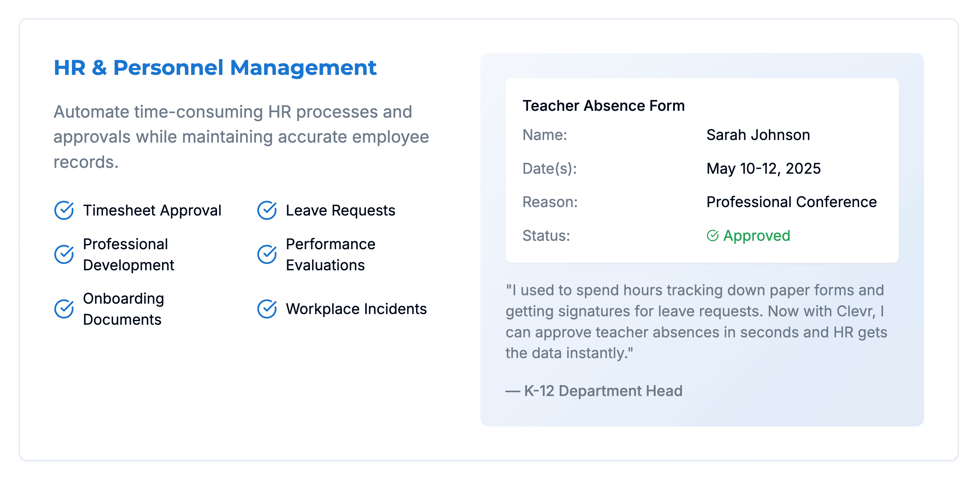
Task: Click the Date(s): field label
Action: tap(550, 169)
